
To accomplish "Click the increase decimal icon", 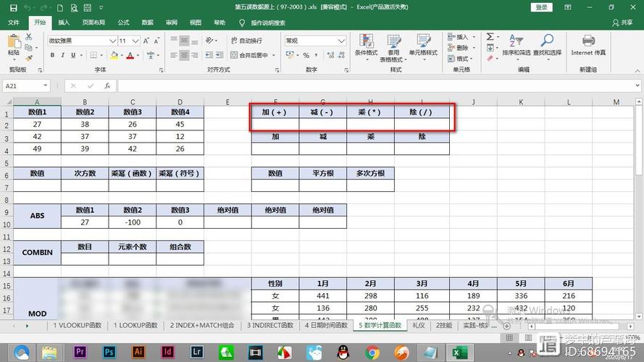I will pyautogui.click(x=330, y=55).
